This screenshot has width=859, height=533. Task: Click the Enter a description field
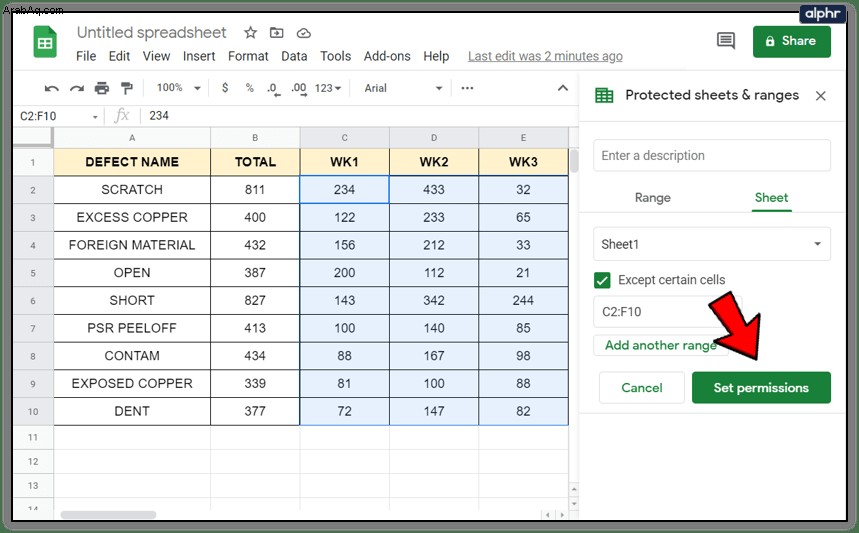click(712, 156)
